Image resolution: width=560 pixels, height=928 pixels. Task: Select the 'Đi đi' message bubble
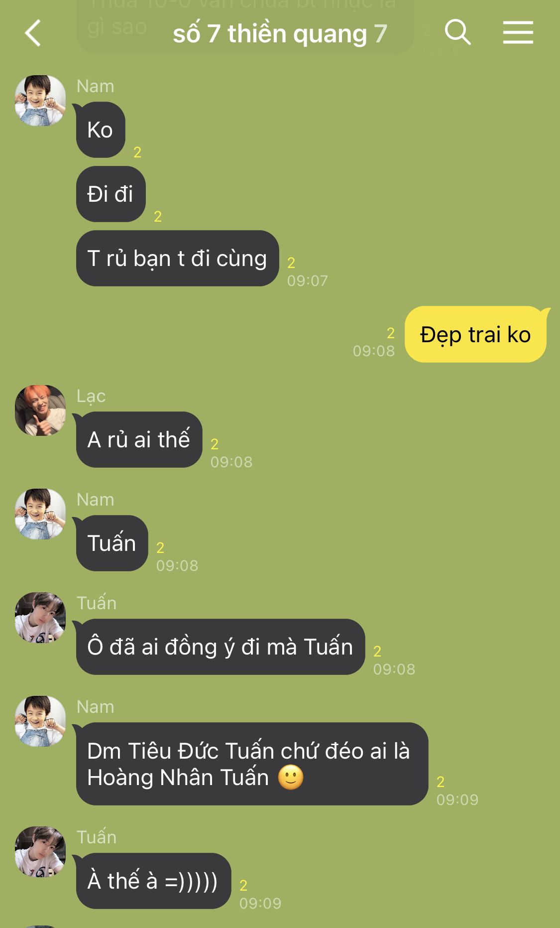pos(111,194)
